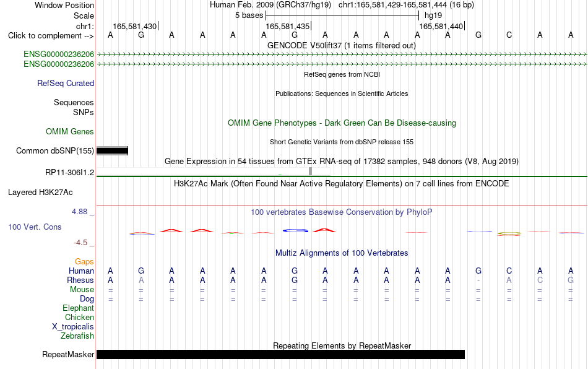Click 'Human Feb. 2009 (GRCh37/hg19)' assembly text
Screen dimensions: 588x369
(270, 5)
